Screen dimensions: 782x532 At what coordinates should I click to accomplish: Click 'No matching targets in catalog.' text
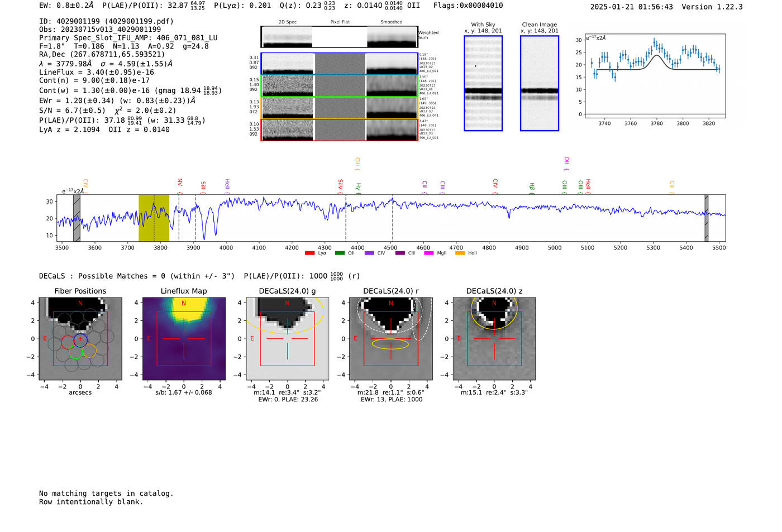click(x=106, y=493)
